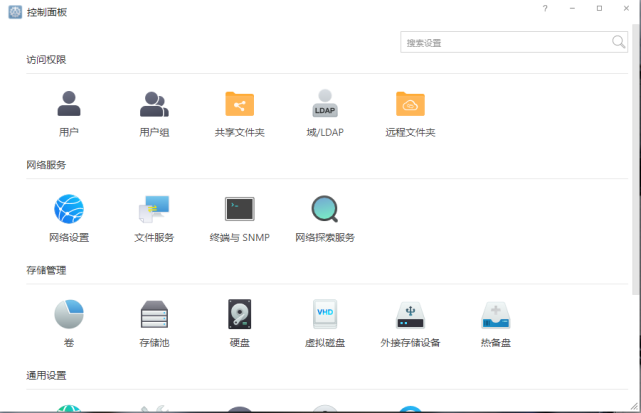The height and width of the screenshot is (413, 641).
Task: Open the 用户组 user group icon
Action: 154,104
